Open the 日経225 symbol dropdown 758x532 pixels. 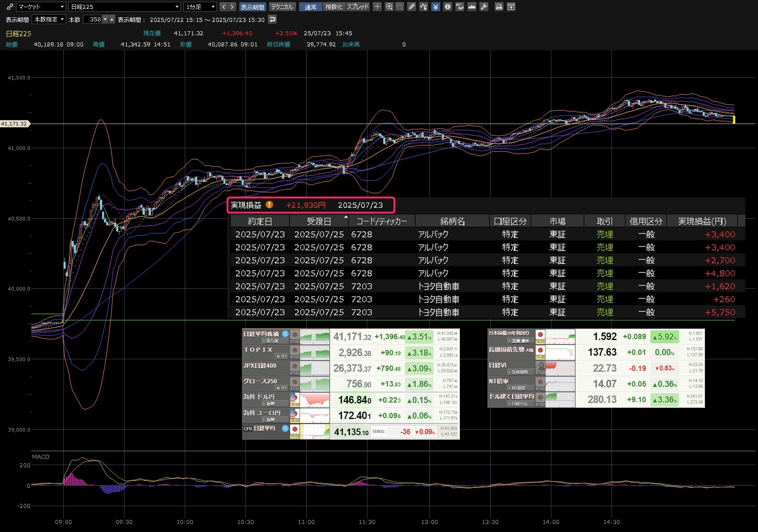(x=125, y=7)
